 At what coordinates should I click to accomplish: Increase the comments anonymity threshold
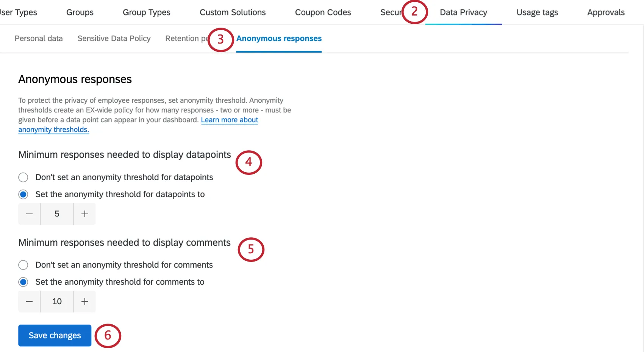coord(84,301)
